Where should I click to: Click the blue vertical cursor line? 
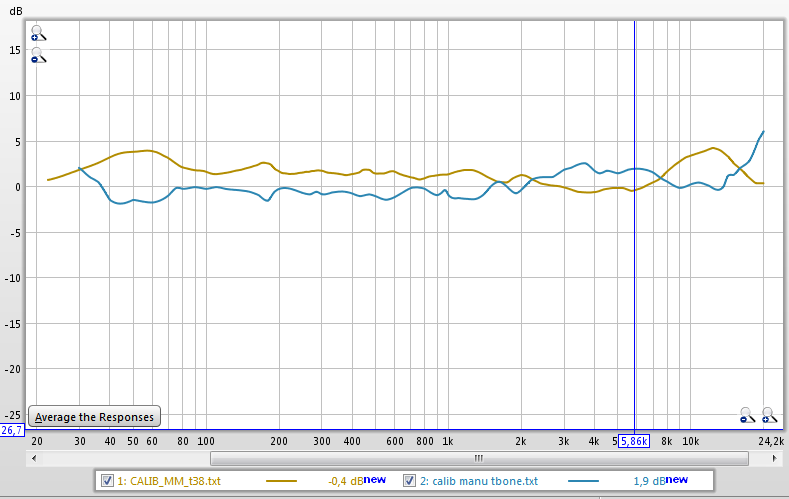pyautogui.click(x=634, y=300)
